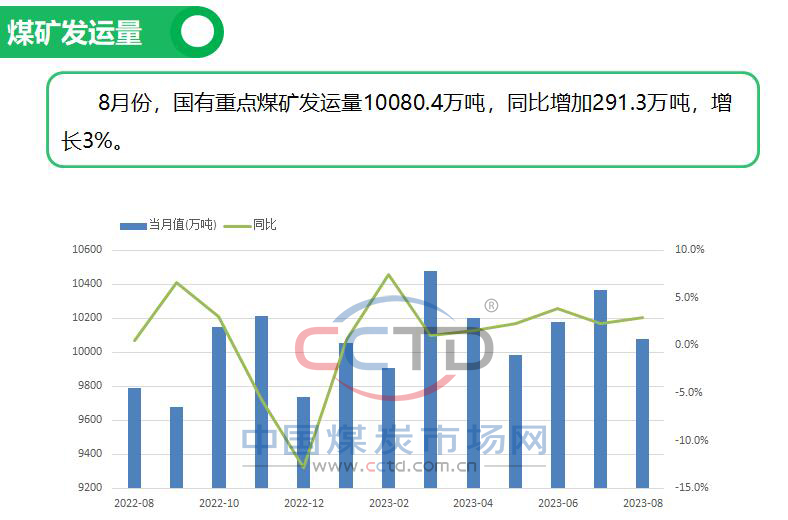Viewport: 788px width, 520px height.
Task: Click the summary text box about 8月份 shipments
Action: point(403,119)
